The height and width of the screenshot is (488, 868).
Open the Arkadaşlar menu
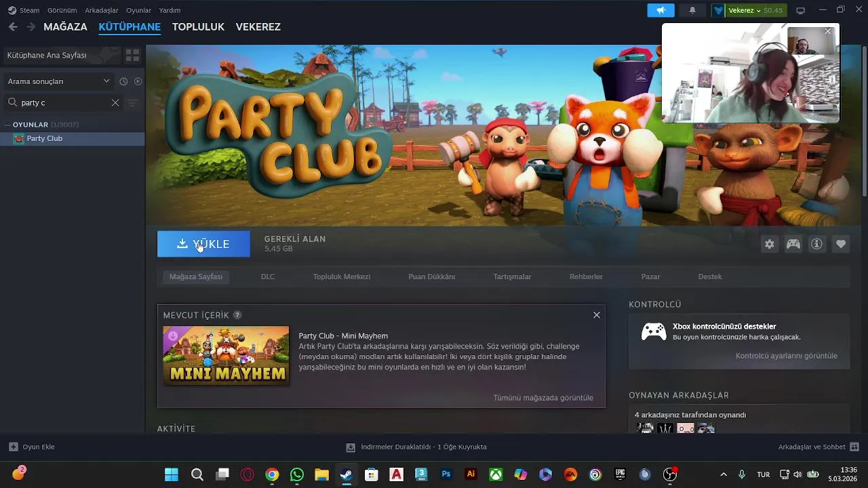click(x=102, y=10)
